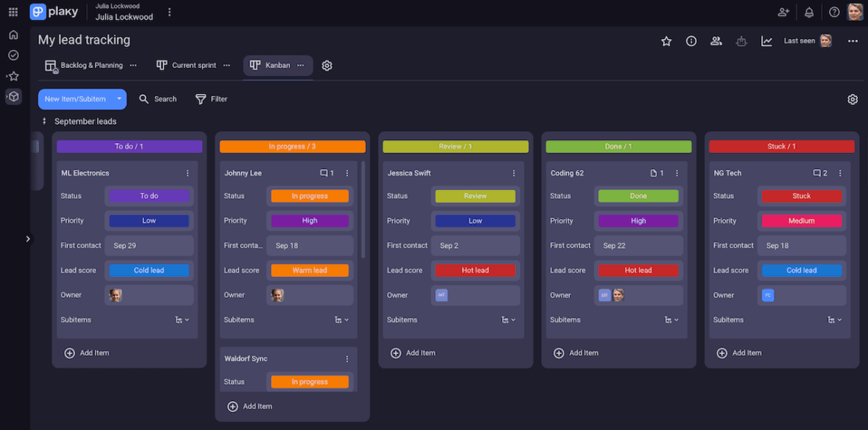
Task: Open Coding 62 files icon
Action: coord(657,174)
